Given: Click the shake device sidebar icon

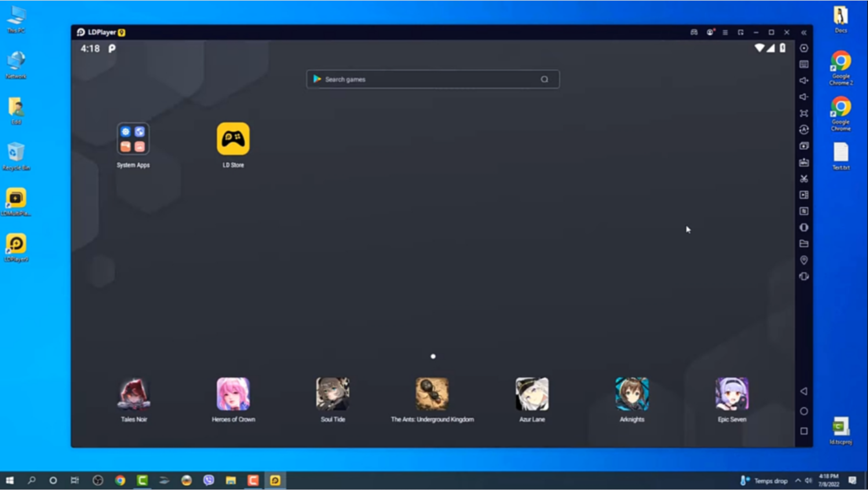Looking at the screenshot, I should (804, 276).
